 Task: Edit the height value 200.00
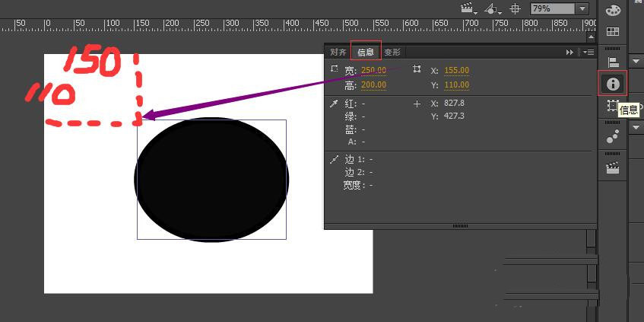point(373,85)
